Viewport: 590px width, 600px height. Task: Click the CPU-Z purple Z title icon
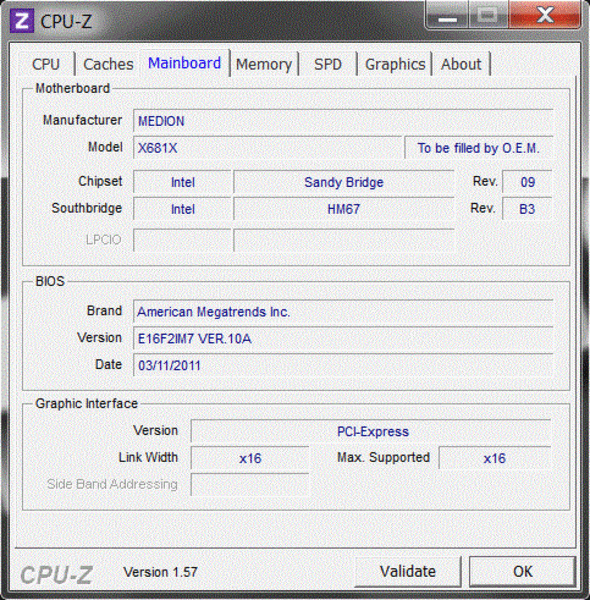(x=21, y=21)
